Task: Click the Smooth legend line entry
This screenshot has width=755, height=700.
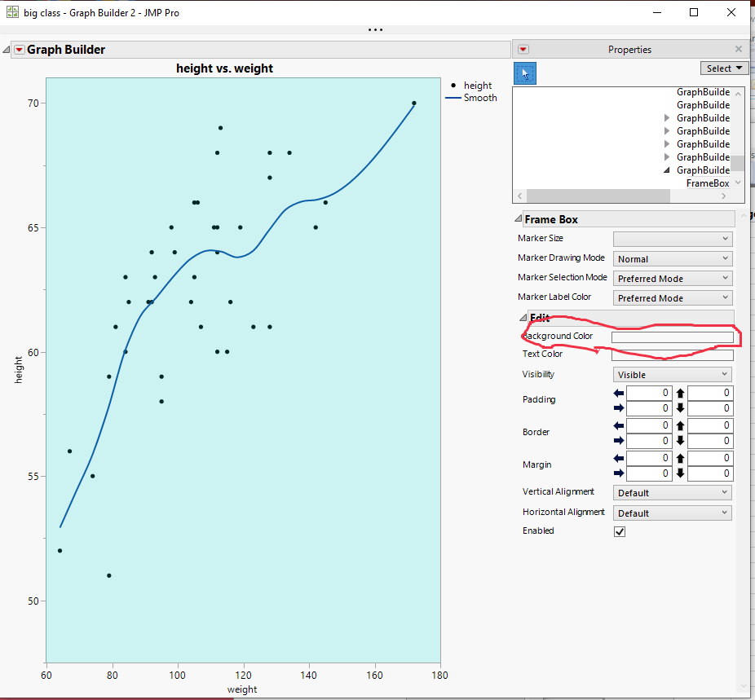Action: (471, 98)
